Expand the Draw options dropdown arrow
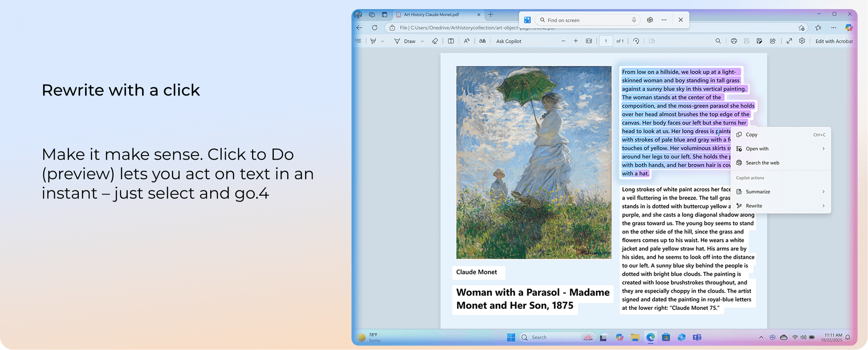The width and height of the screenshot is (868, 350). coord(422,41)
